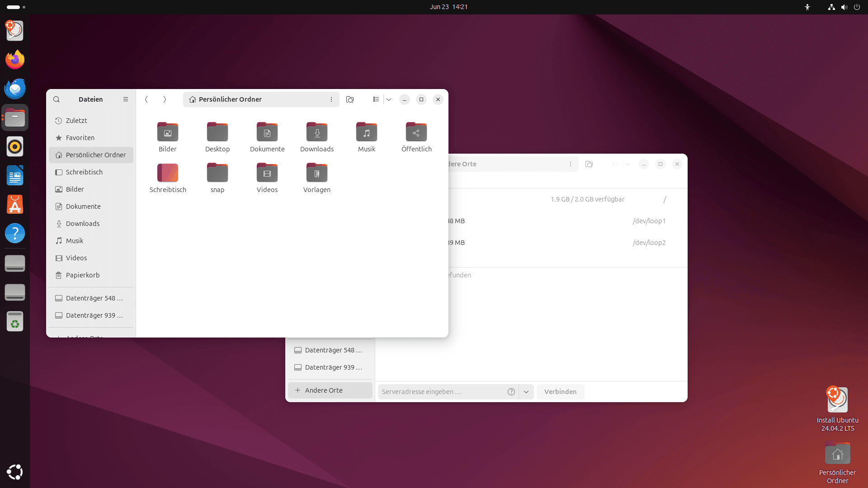Launch Thunderbird from the dock

[x=15, y=89]
